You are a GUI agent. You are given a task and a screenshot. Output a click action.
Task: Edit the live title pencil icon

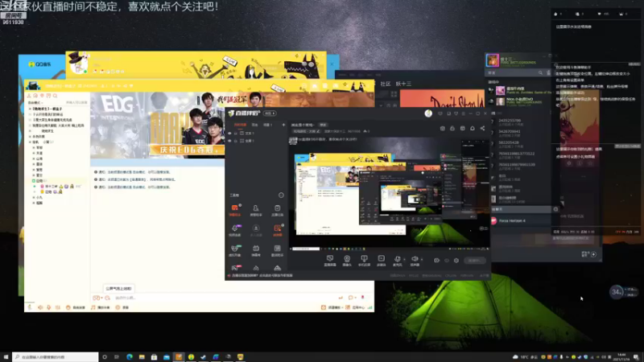click(x=318, y=131)
